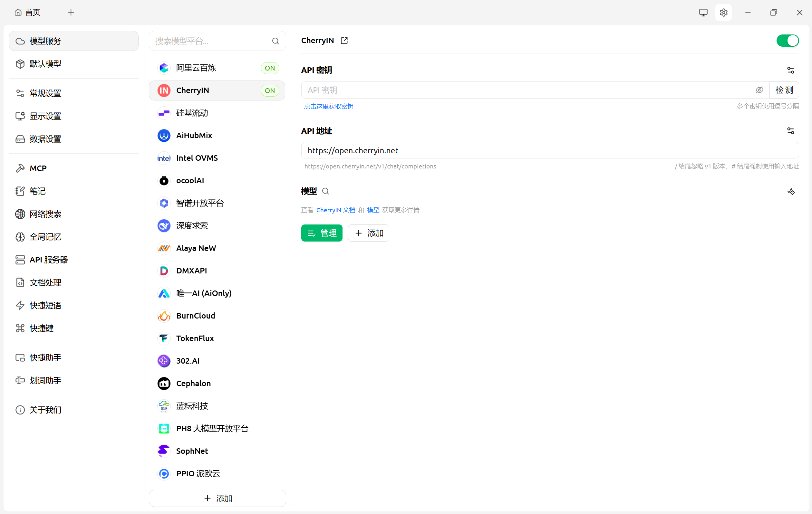Select 302.AI provider logo

pyautogui.click(x=164, y=361)
